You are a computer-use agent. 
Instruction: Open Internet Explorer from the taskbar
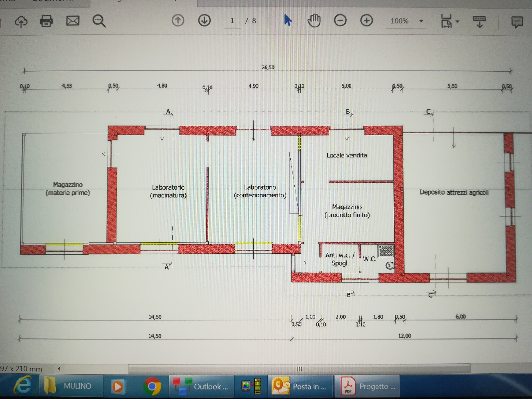[23, 385]
